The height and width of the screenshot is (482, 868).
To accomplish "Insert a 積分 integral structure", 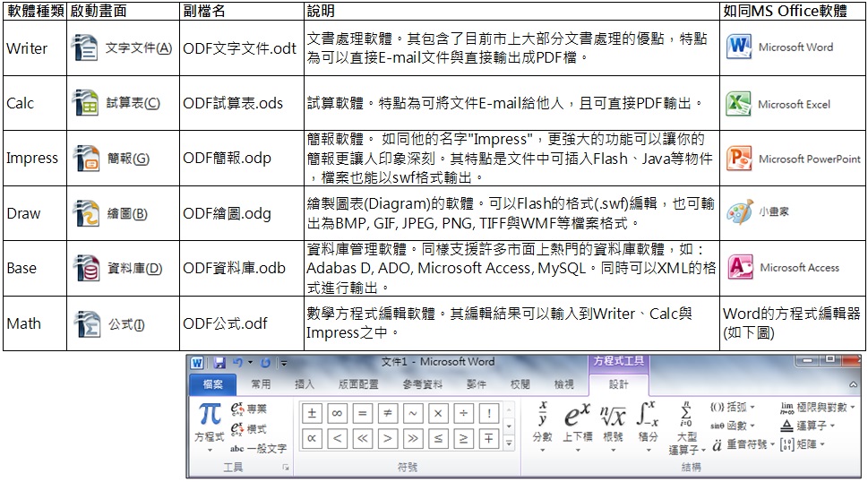I will 648,421.
